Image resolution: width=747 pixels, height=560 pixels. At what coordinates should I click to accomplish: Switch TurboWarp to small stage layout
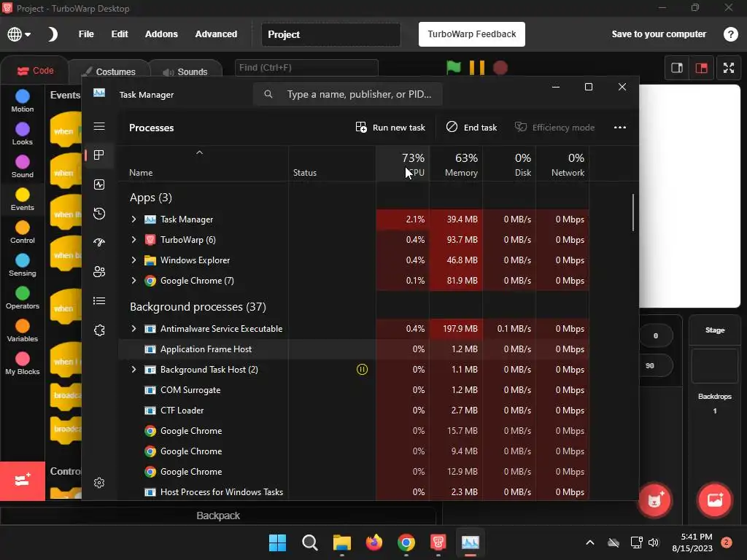coord(677,68)
